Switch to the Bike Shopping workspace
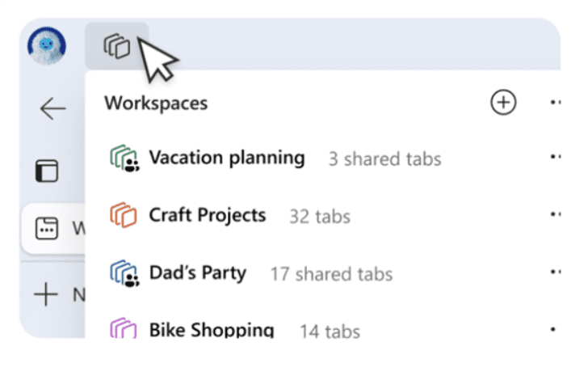Viewport: 588px width, 376px height. click(212, 330)
